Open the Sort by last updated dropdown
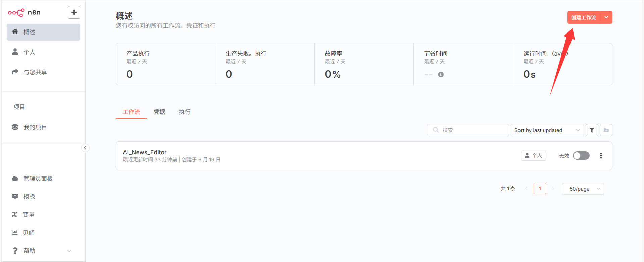 pyautogui.click(x=547, y=130)
